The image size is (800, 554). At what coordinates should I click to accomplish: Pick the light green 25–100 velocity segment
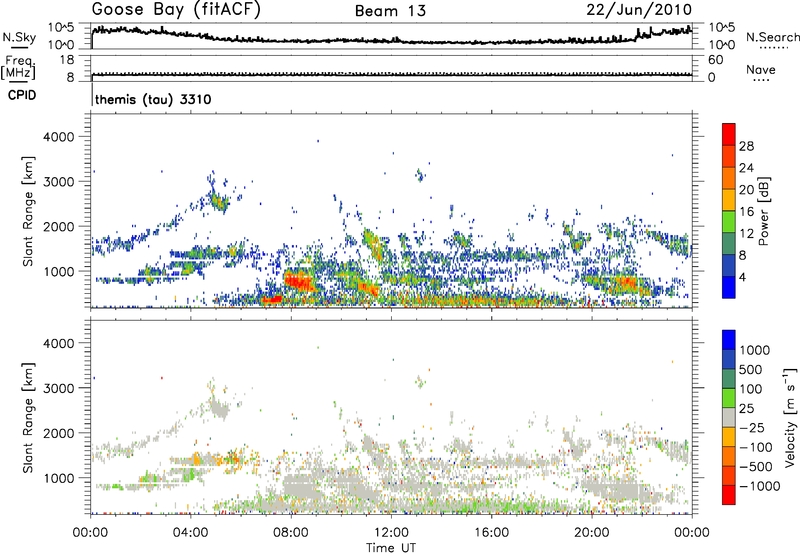[x=729, y=398]
